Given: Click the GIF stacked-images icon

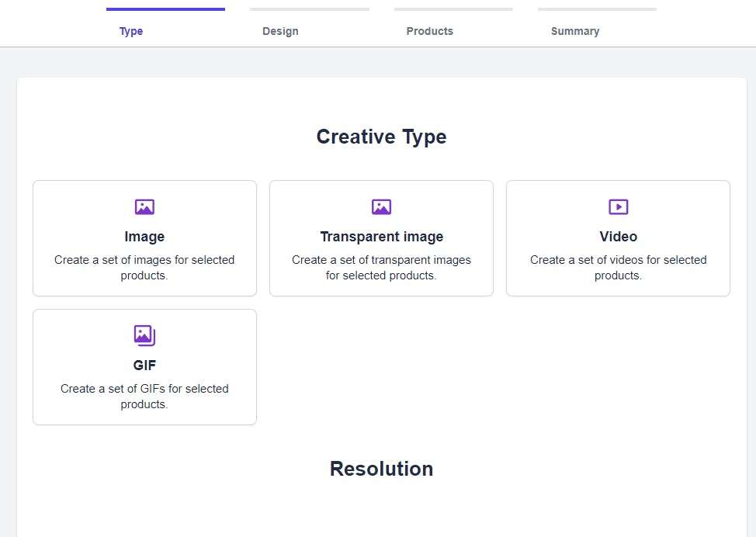Looking at the screenshot, I should [x=144, y=335].
